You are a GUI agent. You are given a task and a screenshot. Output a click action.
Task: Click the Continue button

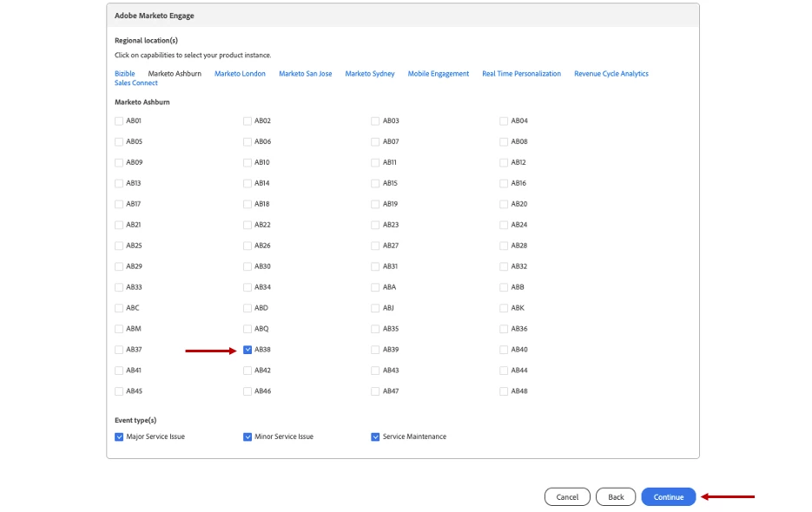[x=669, y=497]
